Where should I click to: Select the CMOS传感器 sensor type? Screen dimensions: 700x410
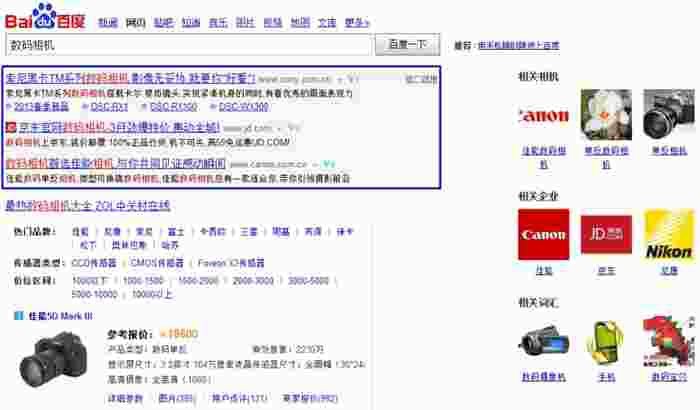point(157,263)
